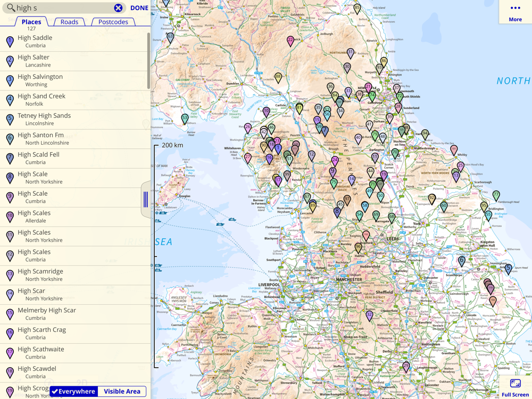The image size is (532, 399).
Task: Click the pin marker for High Scald Fell
Action: pos(10,159)
